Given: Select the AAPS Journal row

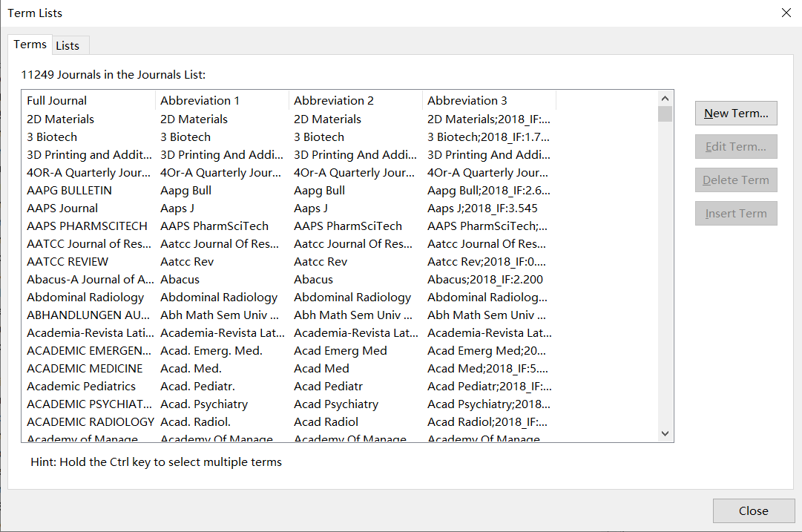Looking at the screenshot, I should [x=62, y=208].
